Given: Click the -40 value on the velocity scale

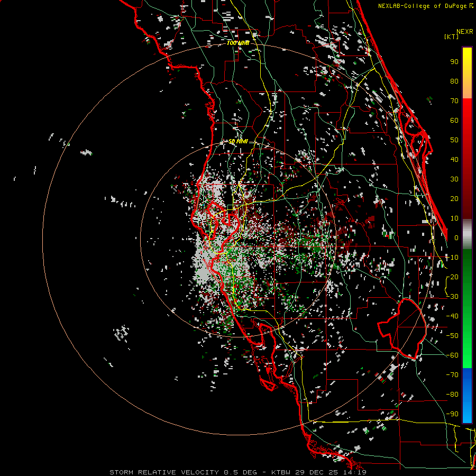Looking at the screenshot, I should point(452,316).
